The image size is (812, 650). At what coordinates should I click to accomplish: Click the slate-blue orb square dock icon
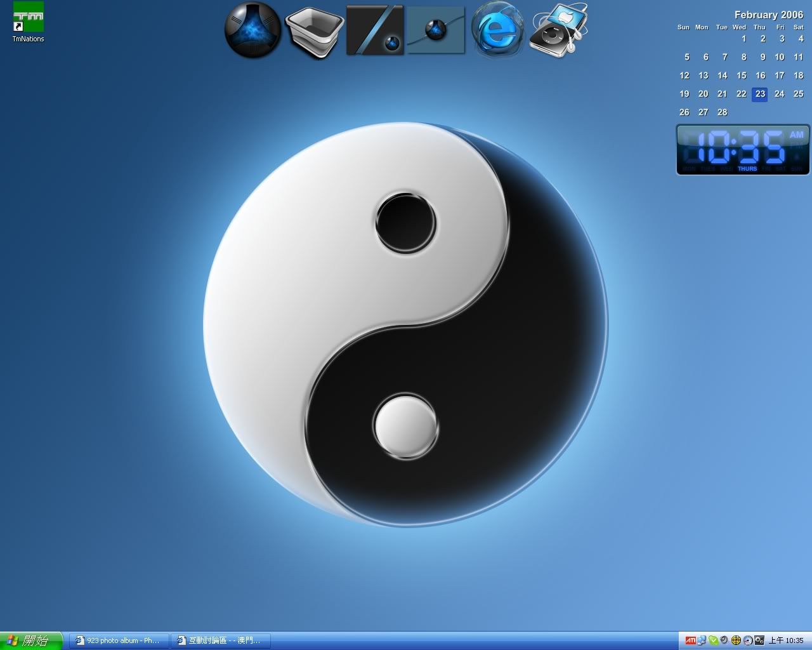[x=435, y=30]
